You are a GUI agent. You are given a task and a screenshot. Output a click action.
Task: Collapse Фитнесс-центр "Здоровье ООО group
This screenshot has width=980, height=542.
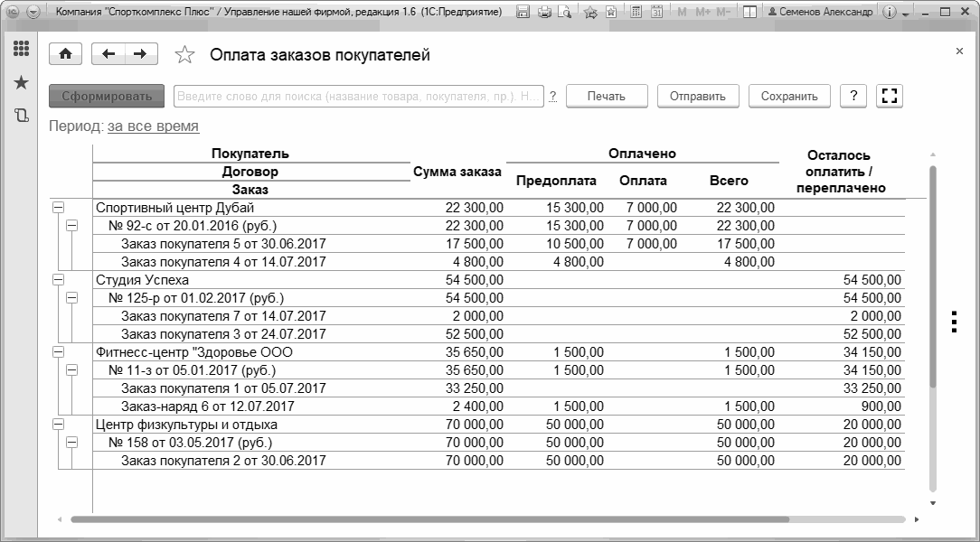(58, 352)
